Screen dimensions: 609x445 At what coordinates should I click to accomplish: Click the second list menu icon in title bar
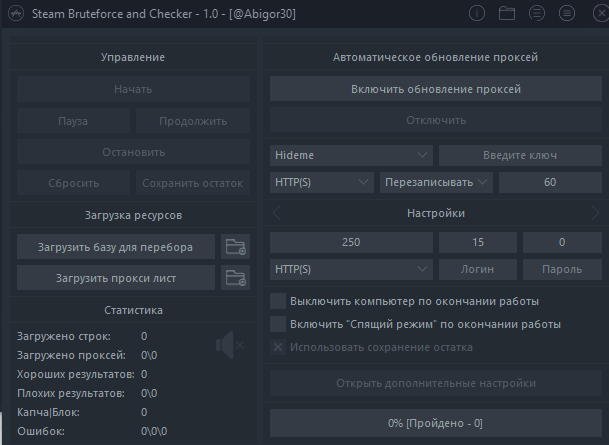coord(566,14)
